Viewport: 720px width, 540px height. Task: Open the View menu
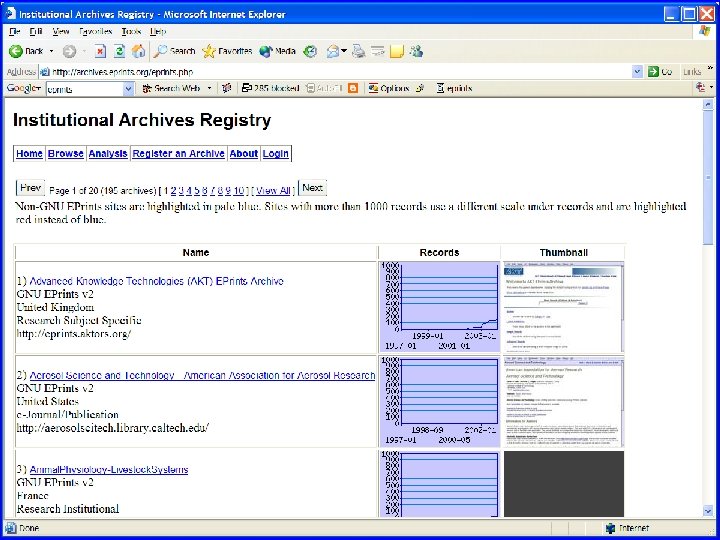[x=61, y=31]
